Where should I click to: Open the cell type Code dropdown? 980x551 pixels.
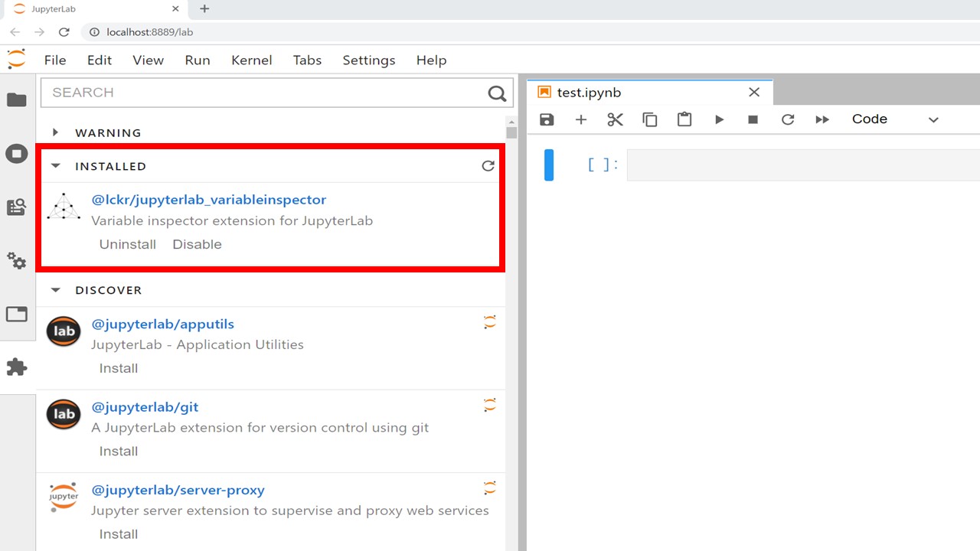pyautogui.click(x=895, y=119)
